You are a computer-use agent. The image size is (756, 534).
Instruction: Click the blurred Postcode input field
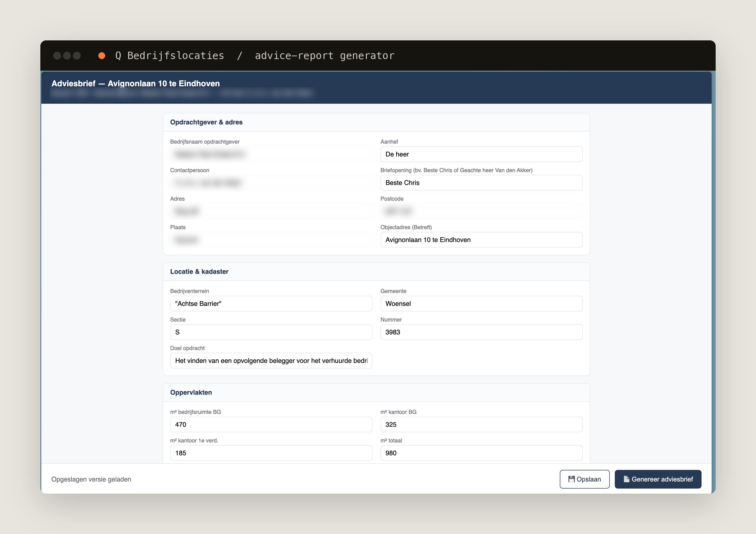[481, 211]
